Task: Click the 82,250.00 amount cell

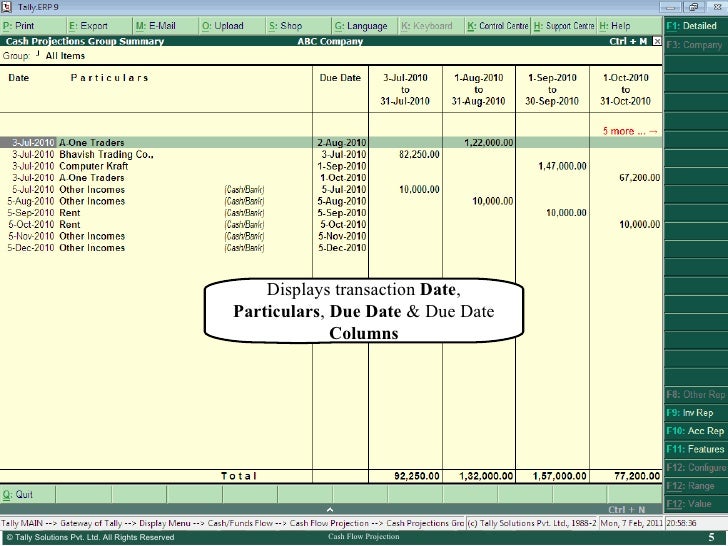Action: point(419,154)
